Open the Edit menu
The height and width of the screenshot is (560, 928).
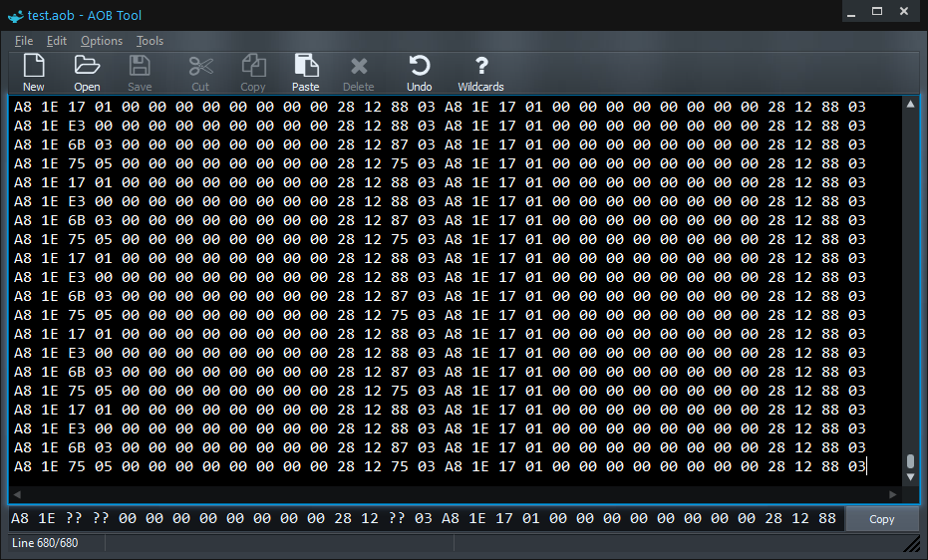point(57,41)
